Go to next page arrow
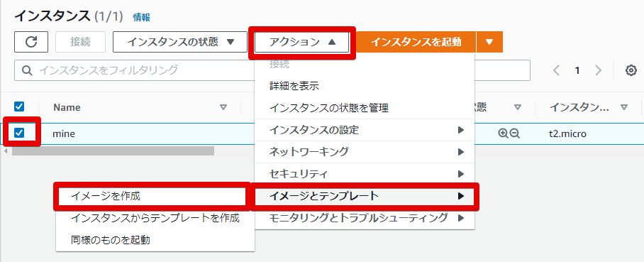644x262 pixels. pyautogui.click(x=599, y=70)
